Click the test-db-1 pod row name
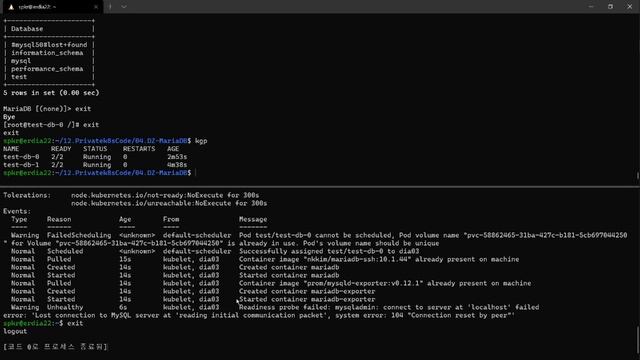This screenshot has width=640, height=360. tap(21, 165)
